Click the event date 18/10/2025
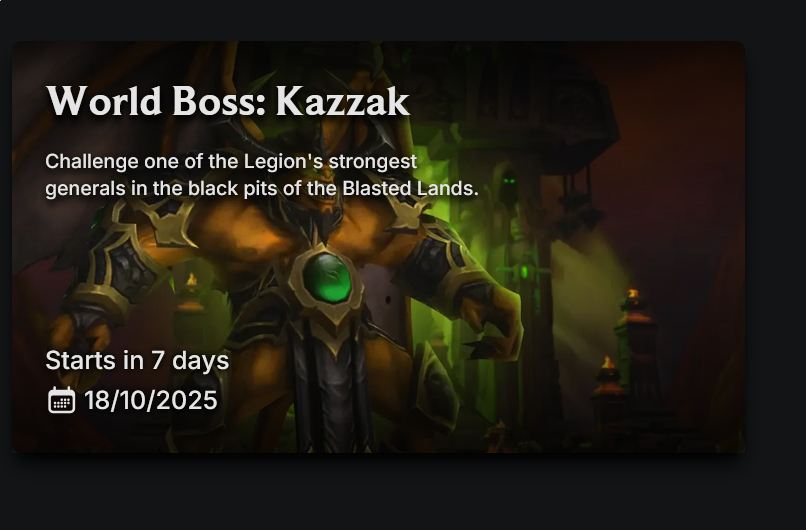806x530 pixels. pyautogui.click(x=151, y=400)
